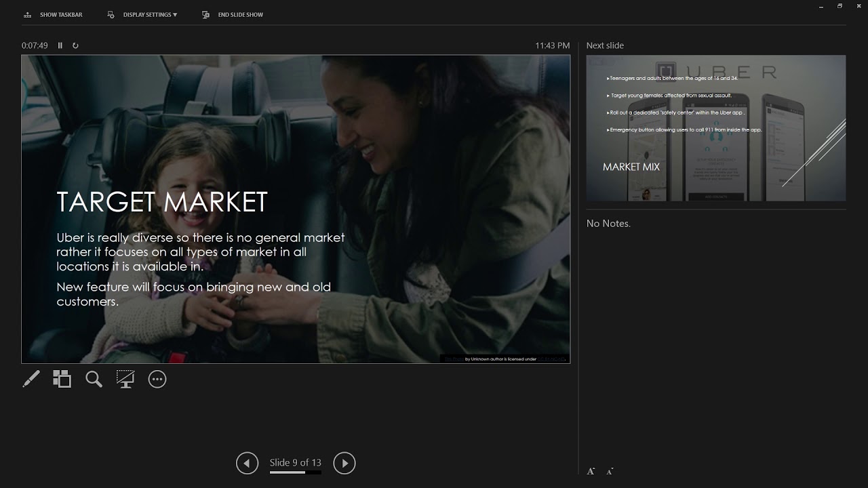Advance to the next slide
868x488 pixels.
[x=344, y=463]
